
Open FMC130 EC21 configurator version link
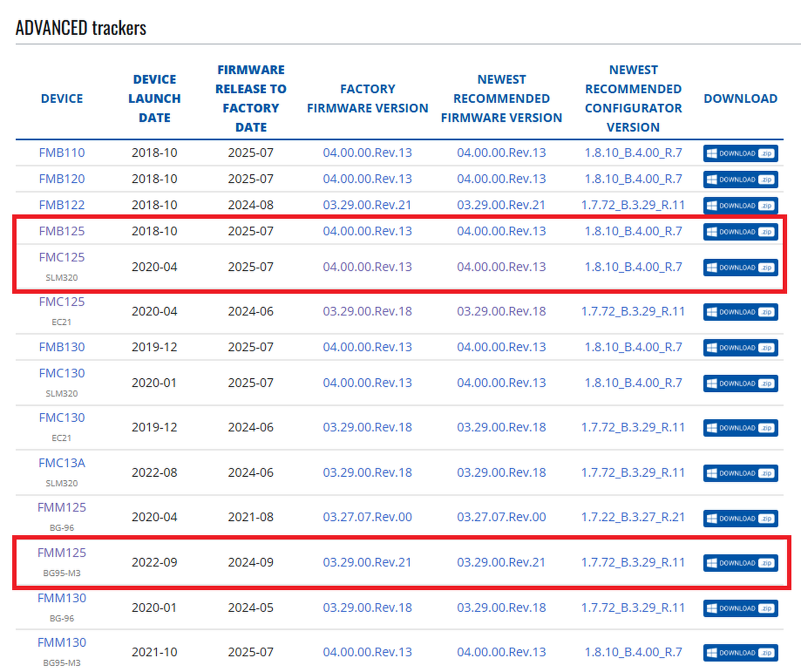(633, 427)
